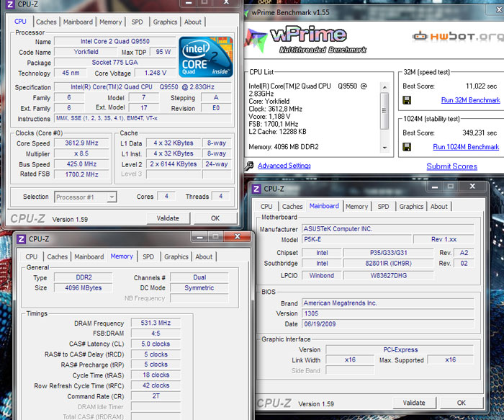Viewport: 504px width, 420px height.
Task: Switch to Caches tab in top CPU-Z window
Action: [46, 22]
